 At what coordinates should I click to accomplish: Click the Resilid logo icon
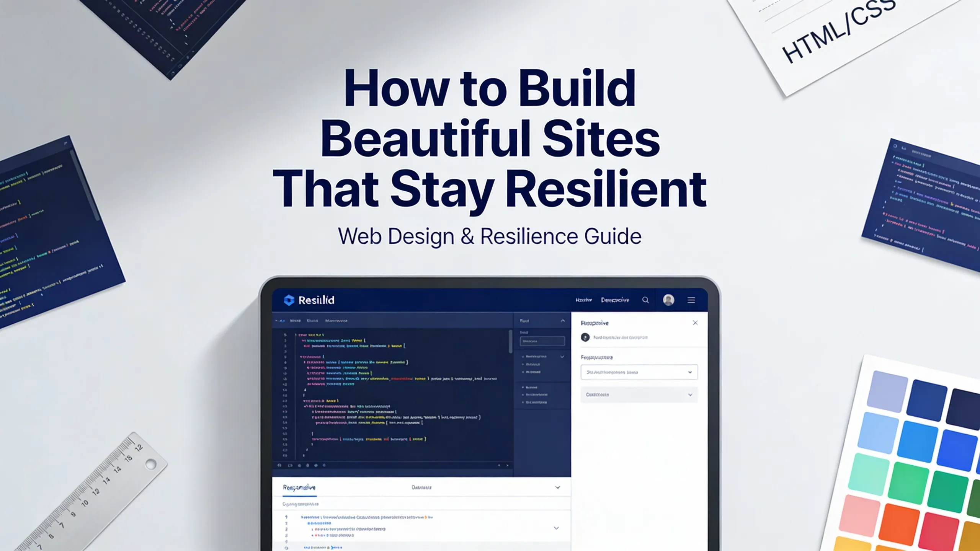(290, 300)
